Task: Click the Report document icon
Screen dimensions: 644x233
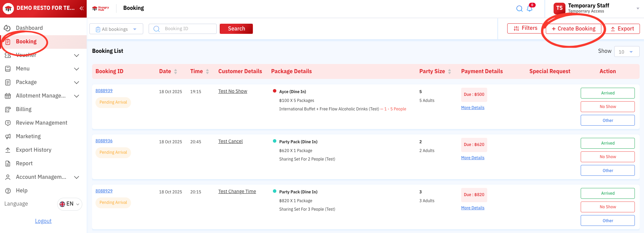Action: (x=8, y=164)
